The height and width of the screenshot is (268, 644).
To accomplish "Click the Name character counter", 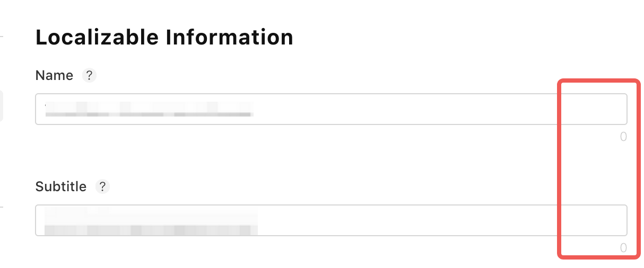I will point(623,137).
